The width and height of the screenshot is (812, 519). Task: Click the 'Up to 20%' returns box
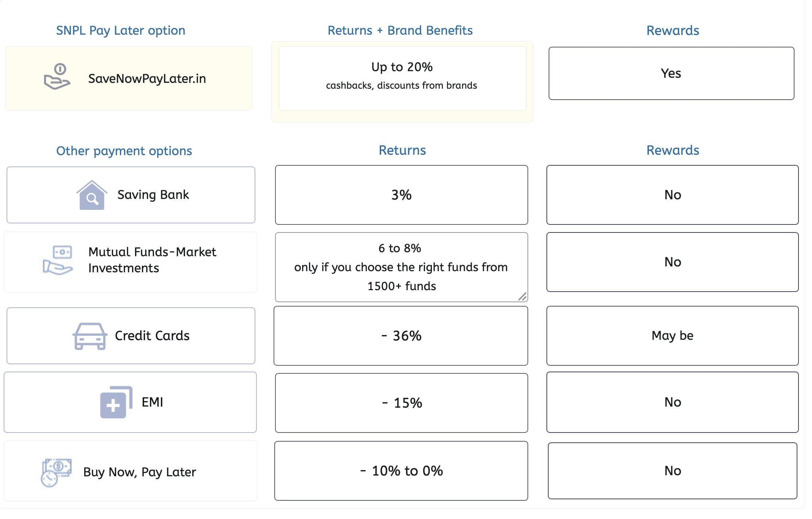[402, 78]
